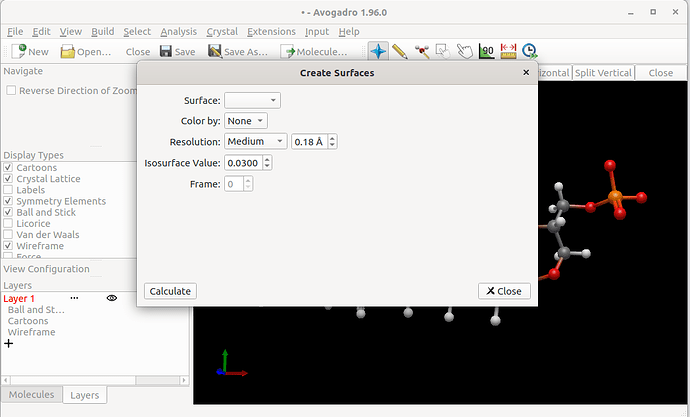690x417 pixels.
Task: Open the Crystal menu
Action: click(x=222, y=32)
